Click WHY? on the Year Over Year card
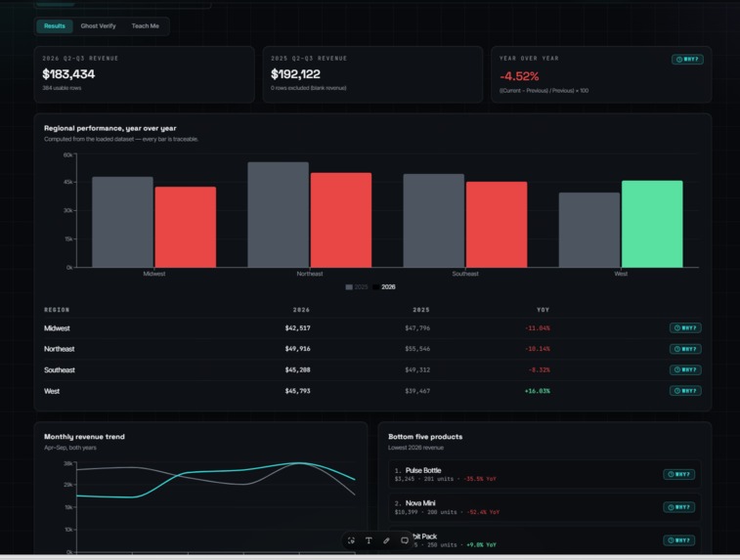 coord(687,60)
